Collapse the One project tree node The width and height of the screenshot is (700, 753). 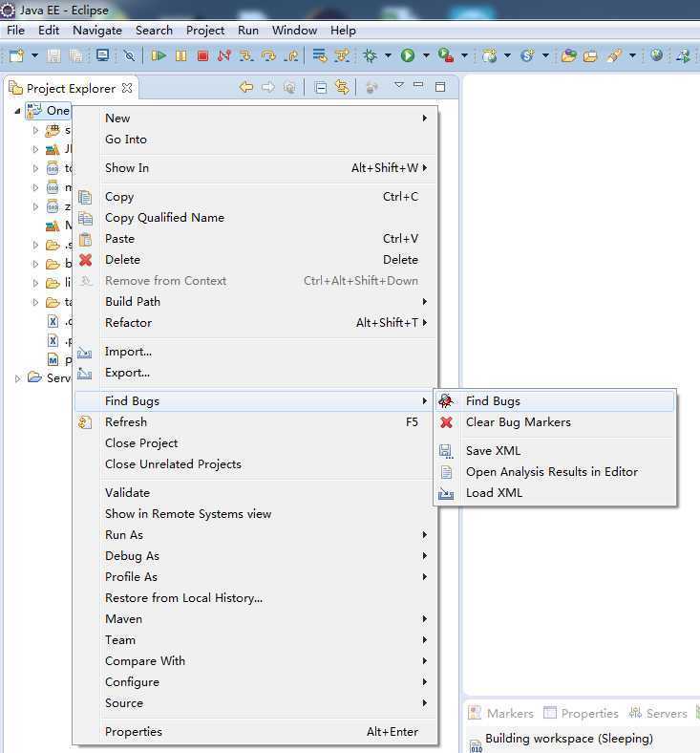[x=17, y=111]
